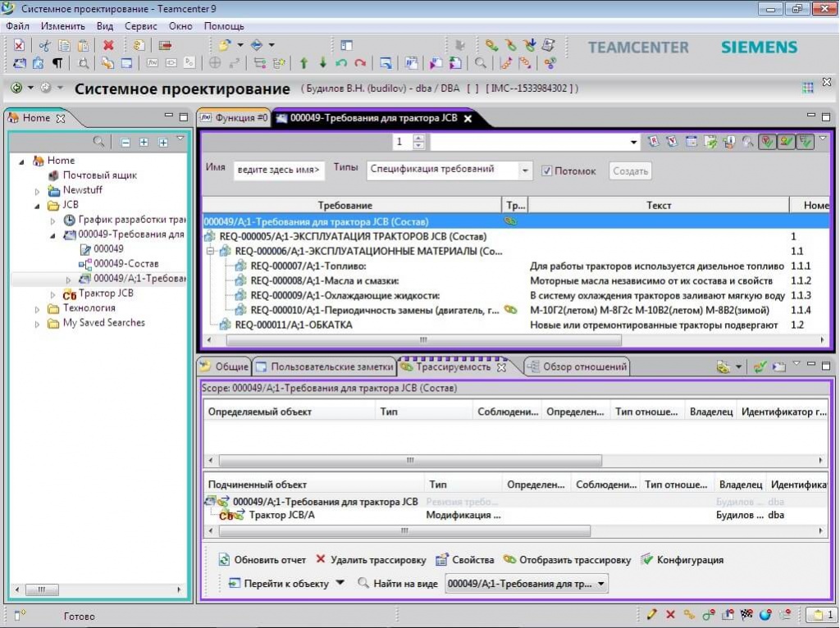
Task: Click the f(x) function icon in toolbar
Action: coord(152,63)
